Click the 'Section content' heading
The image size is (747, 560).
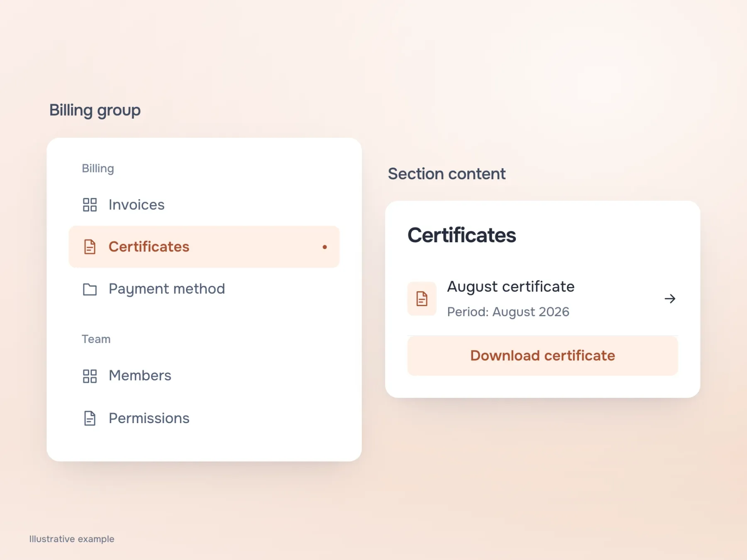(447, 174)
